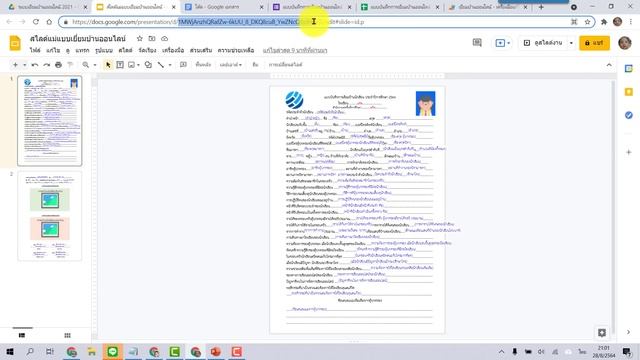
Task: Select the shape tool
Action: pos(148,65)
